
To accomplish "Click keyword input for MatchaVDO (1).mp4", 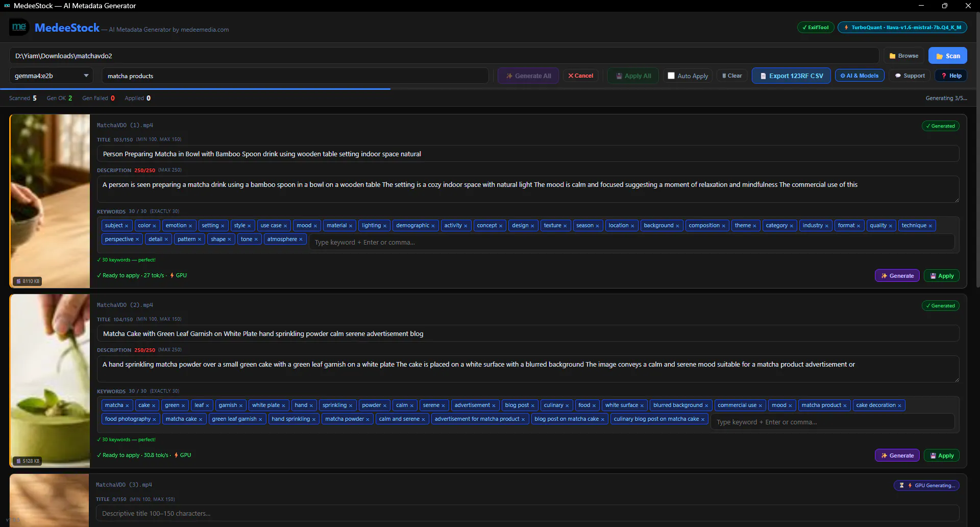I will (631, 242).
